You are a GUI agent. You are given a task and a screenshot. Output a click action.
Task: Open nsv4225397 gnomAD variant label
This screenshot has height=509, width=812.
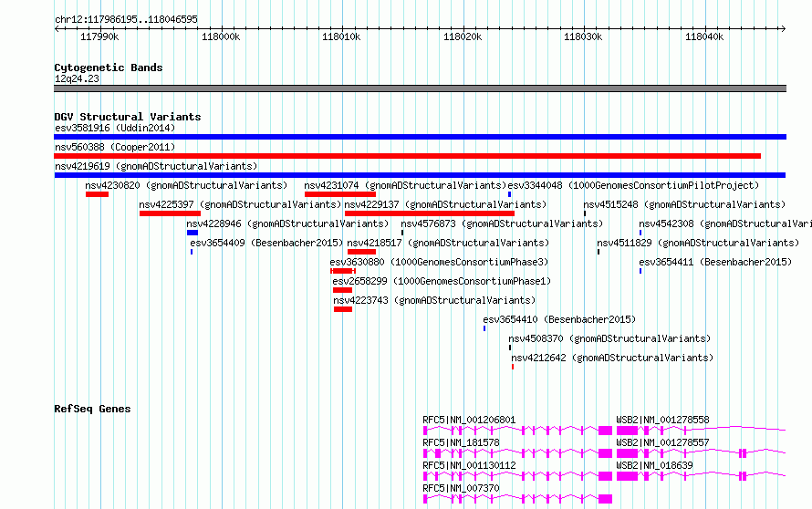[240, 204]
